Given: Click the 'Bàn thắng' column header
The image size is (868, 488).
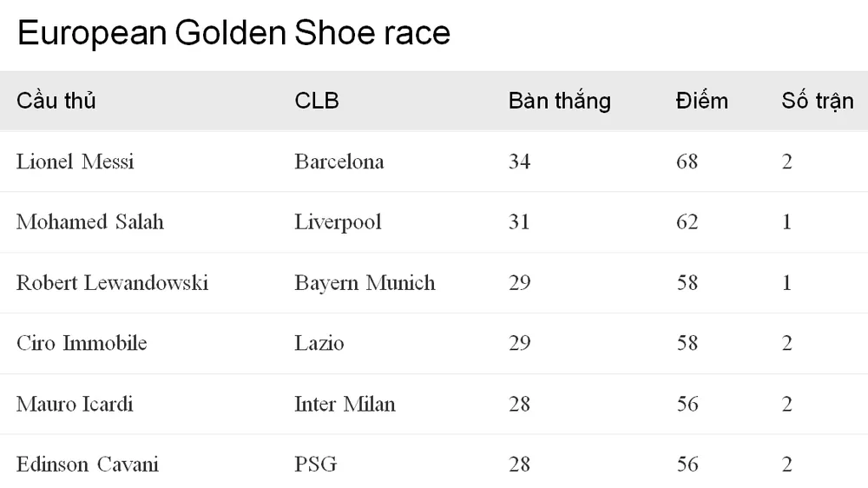Looking at the screenshot, I should tap(559, 101).
